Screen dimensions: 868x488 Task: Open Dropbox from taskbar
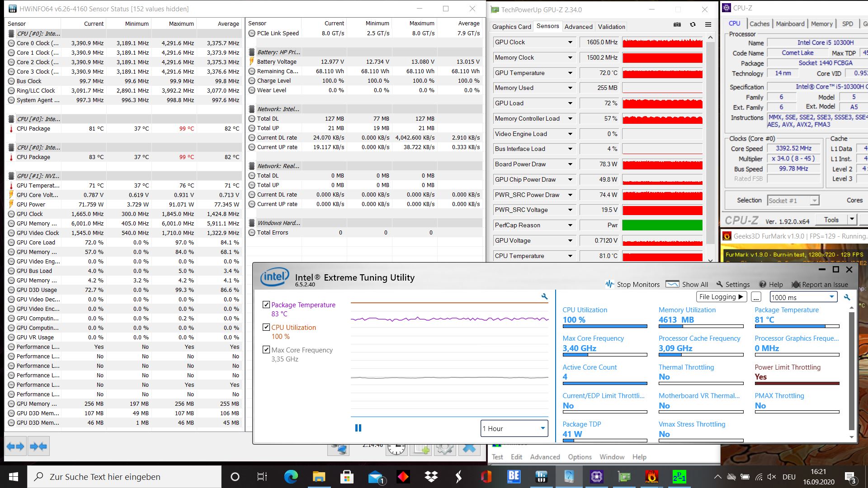tap(431, 477)
